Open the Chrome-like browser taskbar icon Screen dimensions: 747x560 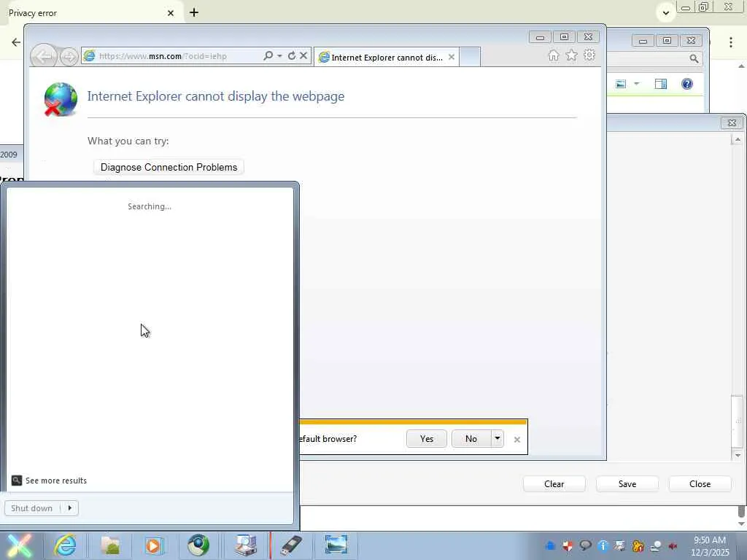(198, 545)
